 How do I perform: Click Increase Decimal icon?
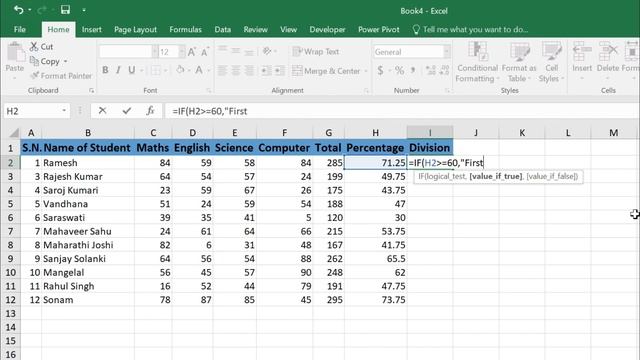[x=431, y=71]
